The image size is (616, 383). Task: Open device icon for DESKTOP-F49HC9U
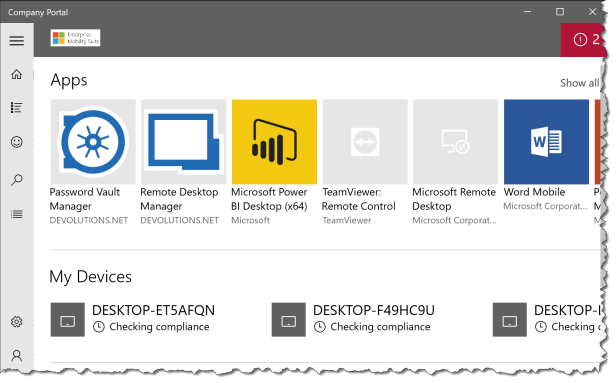[289, 319]
